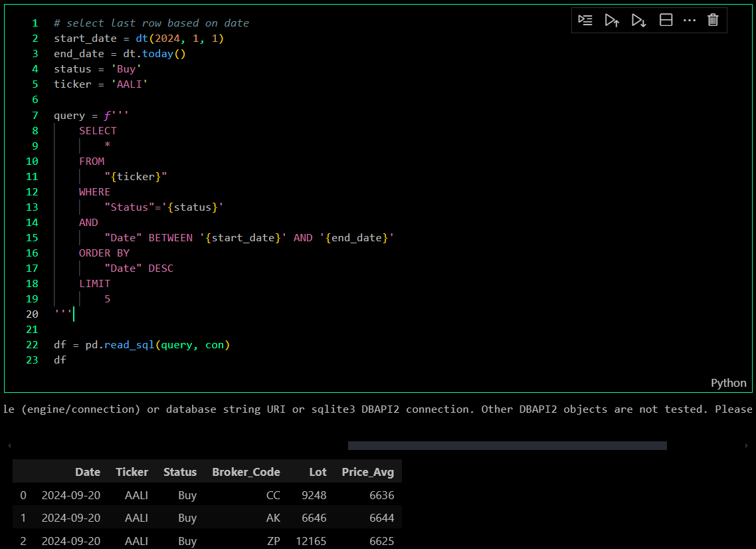The width and height of the screenshot is (756, 549).
Task: Click the {ticker} placeholder on line 11
Action: [x=136, y=177]
